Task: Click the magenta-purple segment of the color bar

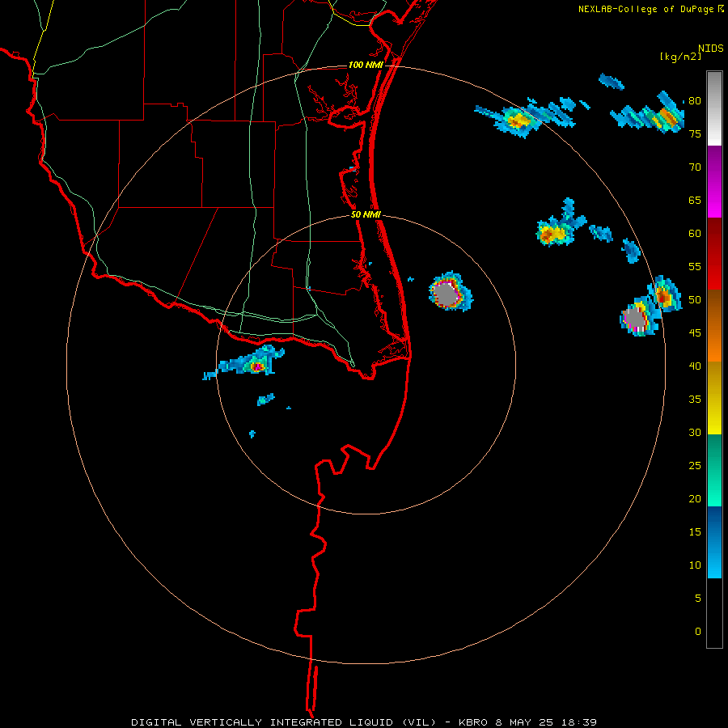Action: 714,181
